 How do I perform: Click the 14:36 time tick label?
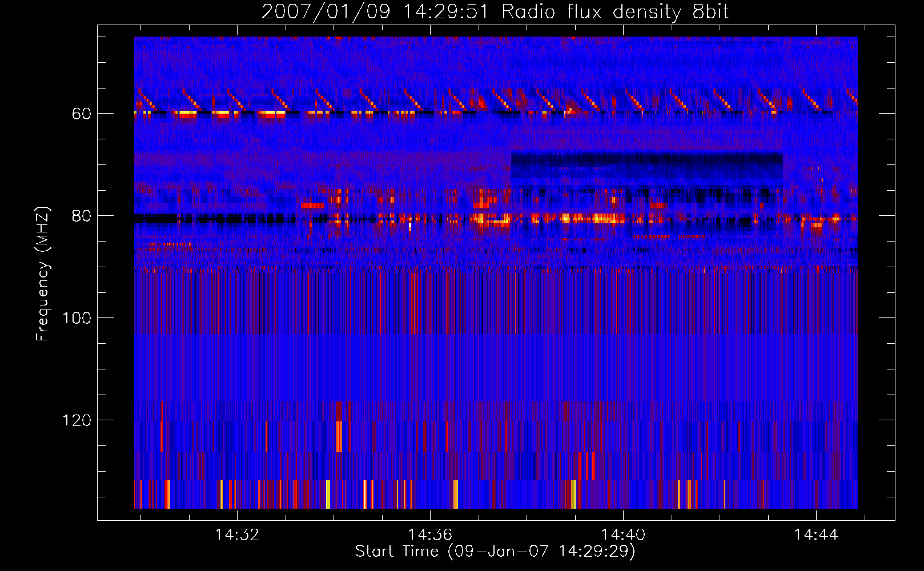[430, 534]
